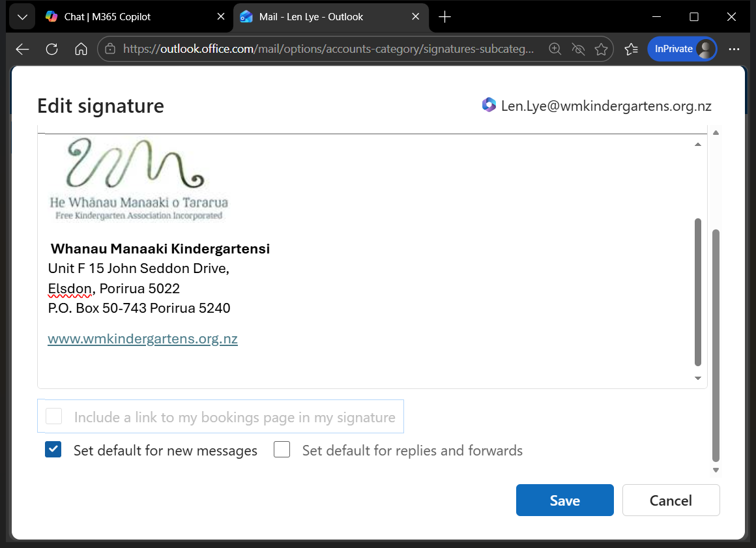Image resolution: width=756 pixels, height=548 pixels.
Task: Open a new browser tab
Action: point(444,17)
